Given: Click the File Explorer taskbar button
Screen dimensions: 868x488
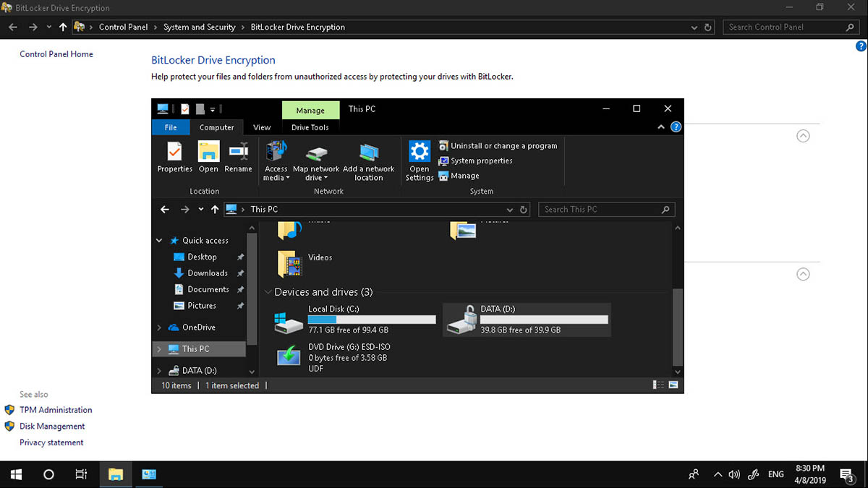Looking at the screenshot, I should click(116, 474).
